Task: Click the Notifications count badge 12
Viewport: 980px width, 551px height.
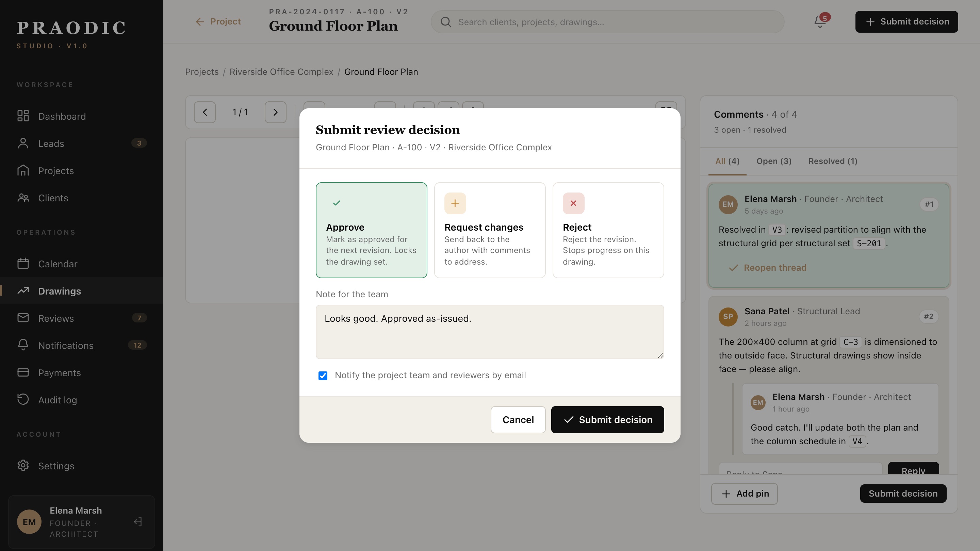Action: [137, 345]
